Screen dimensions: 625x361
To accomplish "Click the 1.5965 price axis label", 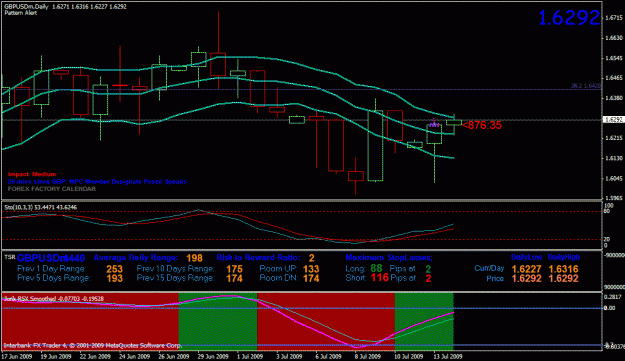I will [614, 198].
